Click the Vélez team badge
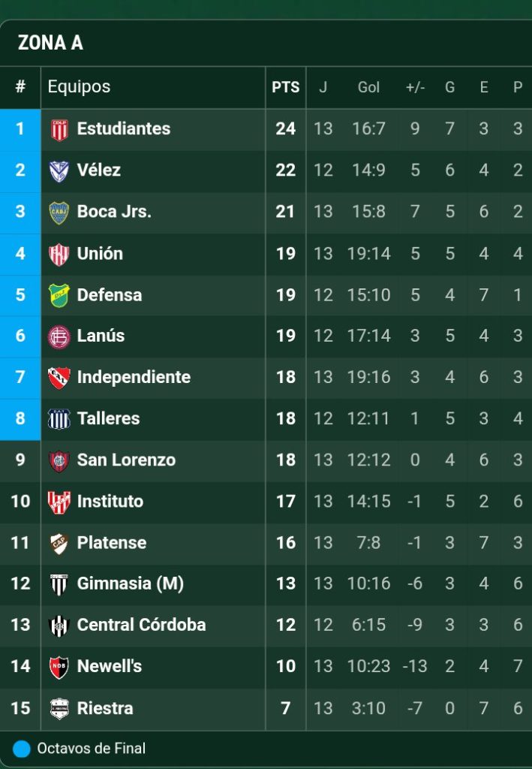532x769 pixels. point(59,170)
